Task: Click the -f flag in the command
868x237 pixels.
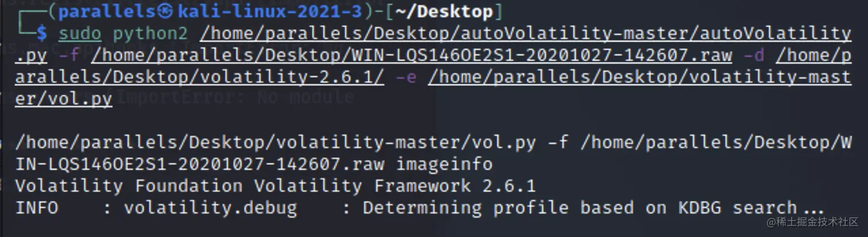Action: 69,55
